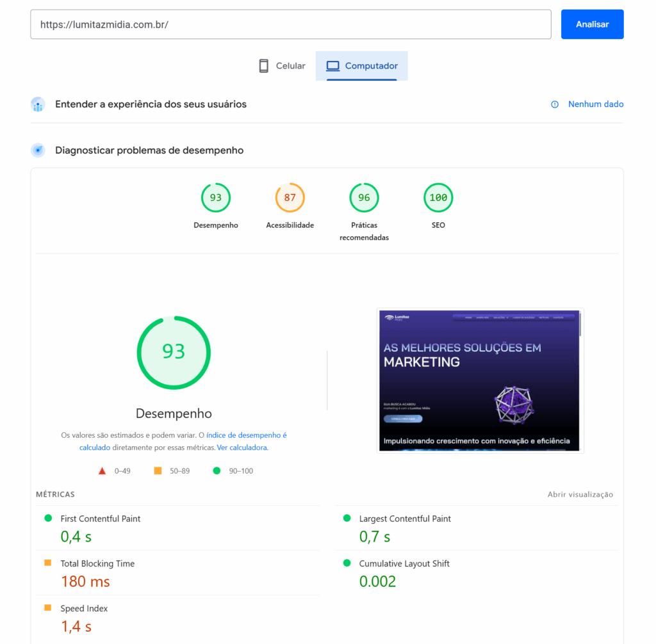Click the URL input field
Screen dimensions: 656x644
(x=290, y=24)
